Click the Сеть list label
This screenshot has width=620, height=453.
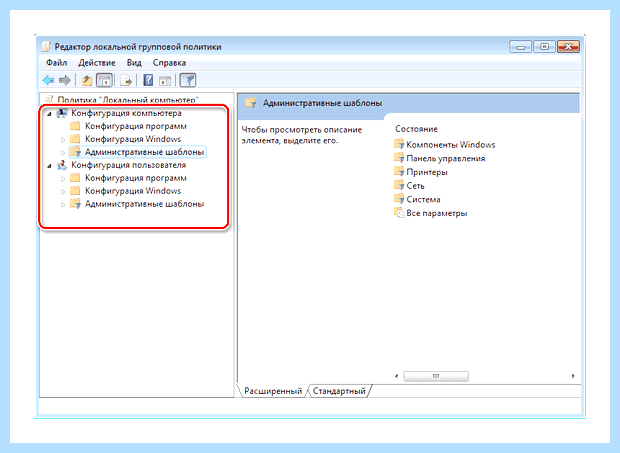[x=416, y=186]
